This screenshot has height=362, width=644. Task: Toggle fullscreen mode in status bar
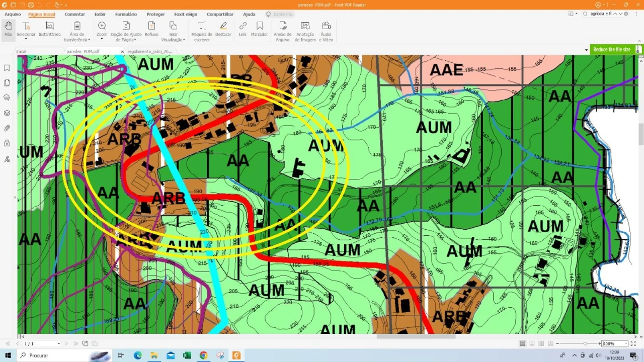(633, 343)
